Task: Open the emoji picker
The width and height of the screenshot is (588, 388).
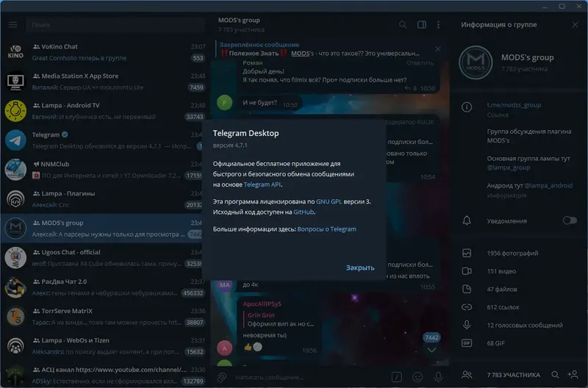Action: (x=417, y=377)
